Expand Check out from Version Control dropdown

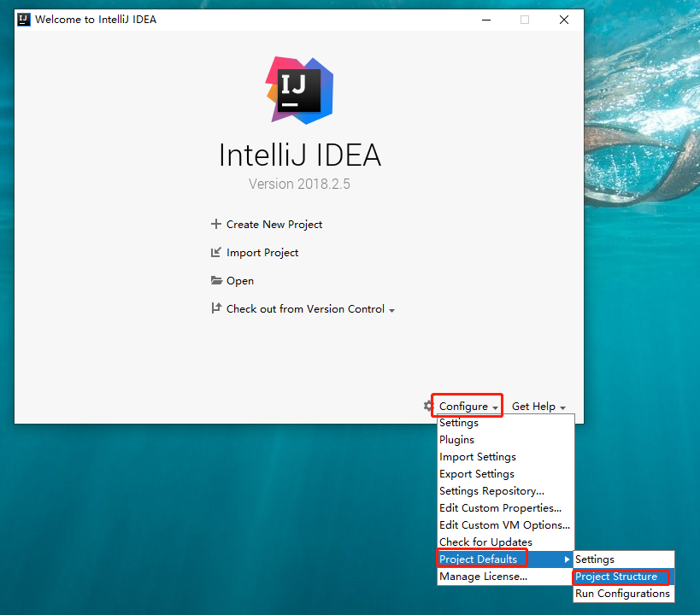coord(310,309)
